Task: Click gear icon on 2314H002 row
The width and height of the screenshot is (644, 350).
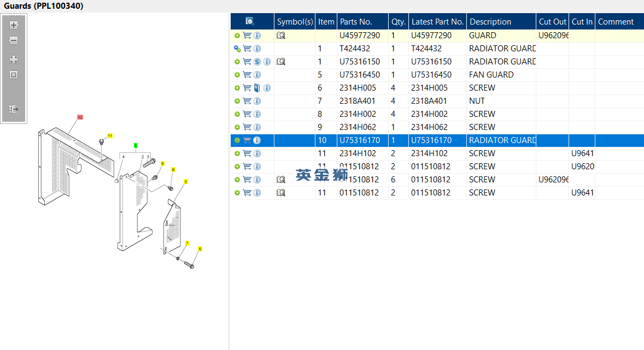Action: point(237,114)
